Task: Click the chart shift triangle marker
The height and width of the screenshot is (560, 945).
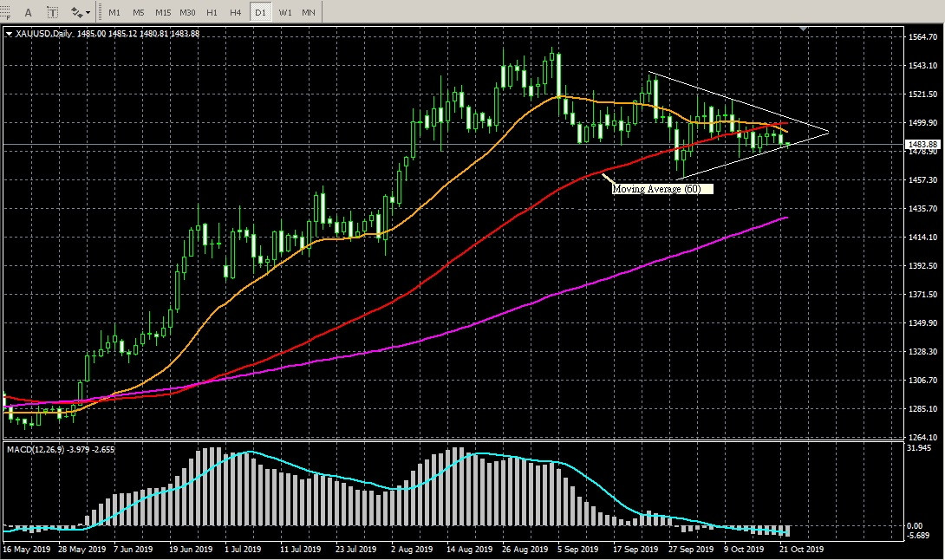Action: click(803, 29)
